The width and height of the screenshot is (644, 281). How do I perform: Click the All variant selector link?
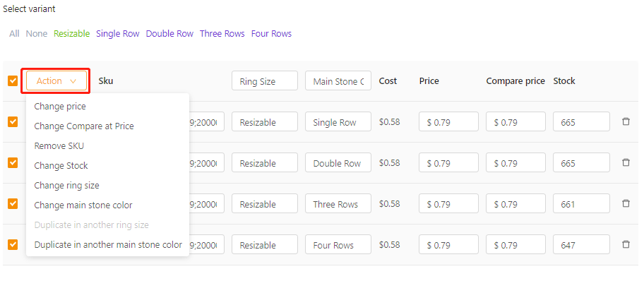coord(14,34)
